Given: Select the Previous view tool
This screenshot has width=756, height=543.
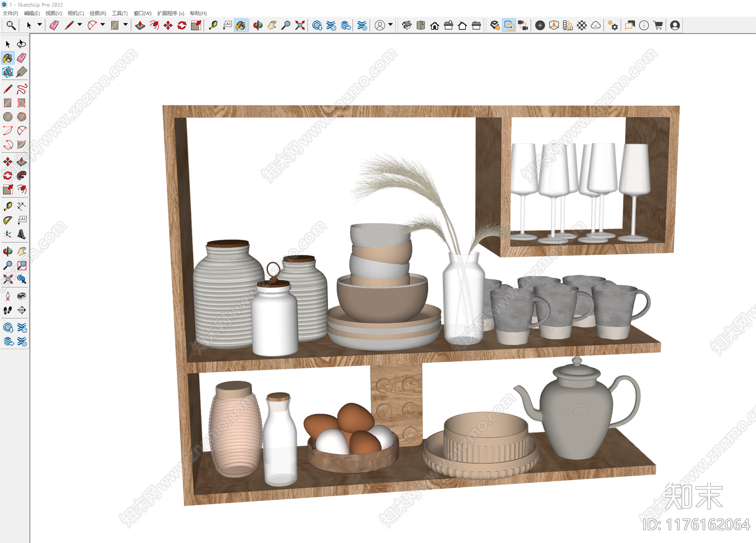Looking at the screenshot, I should pyautogui.click(x=22, y=279).
